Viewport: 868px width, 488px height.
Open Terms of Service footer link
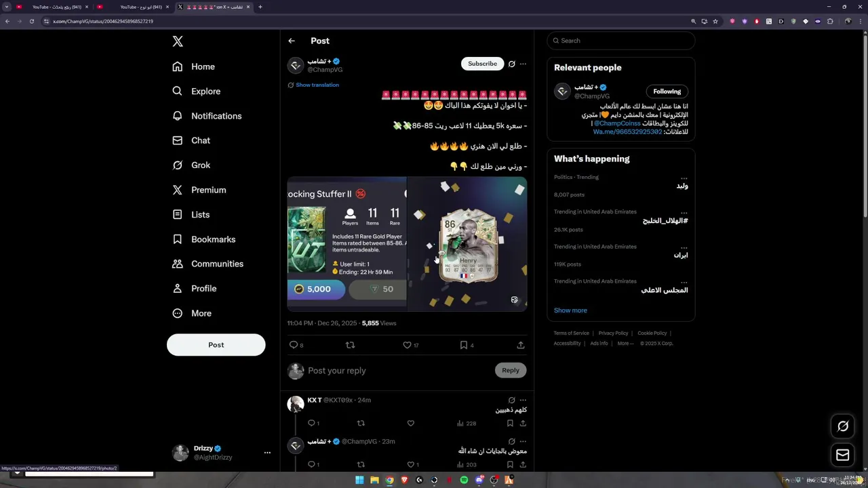click(x=571, y=333)
